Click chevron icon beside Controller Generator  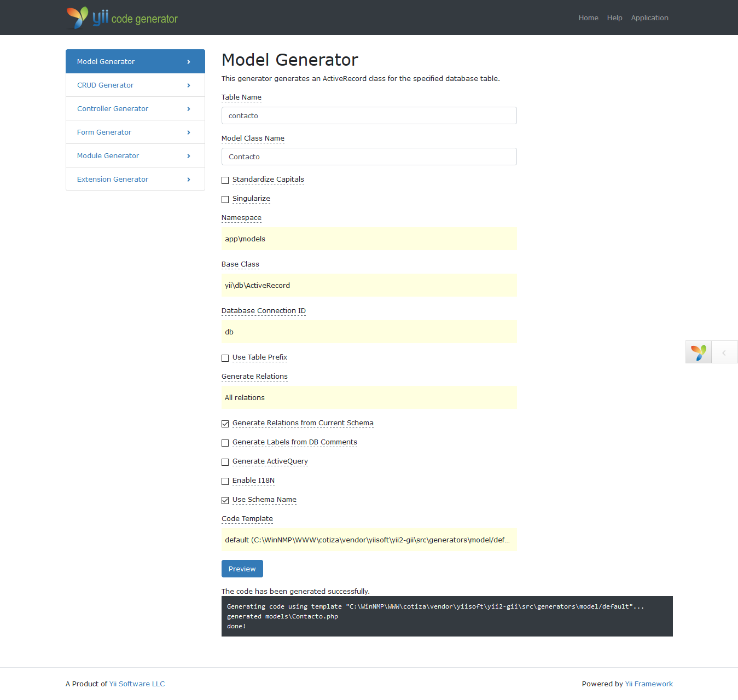[189, 109]
